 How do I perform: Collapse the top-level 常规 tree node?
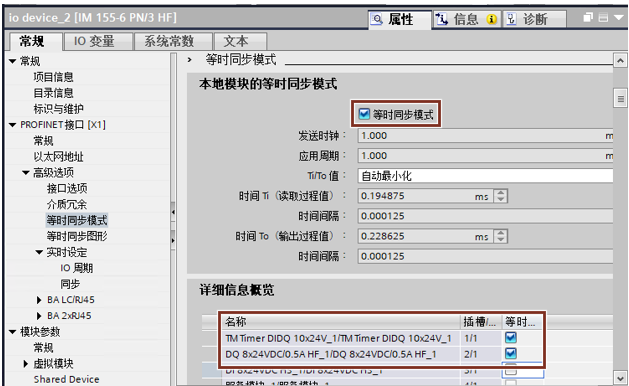pyautogui.click(x=12, y=61)
